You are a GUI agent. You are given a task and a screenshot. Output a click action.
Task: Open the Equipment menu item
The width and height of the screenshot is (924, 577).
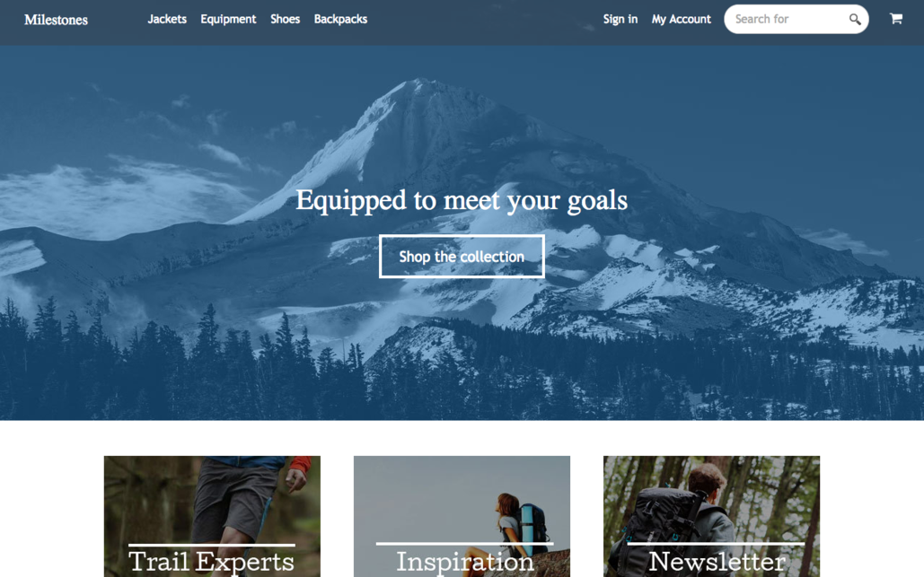pyautogui.click(x=228, y=20)
